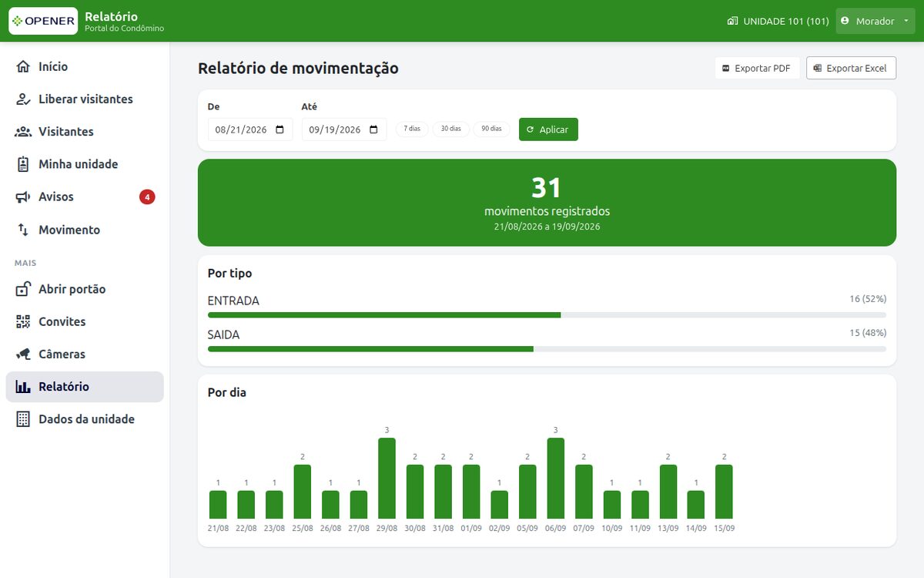Open the Morador user dropdown
Screen dimensions: 924x578
click(875, 21)
